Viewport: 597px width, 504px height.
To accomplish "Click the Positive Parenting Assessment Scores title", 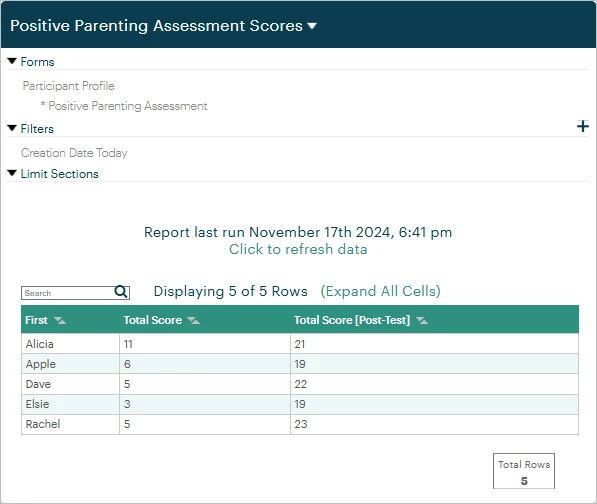I will [156, 26].
